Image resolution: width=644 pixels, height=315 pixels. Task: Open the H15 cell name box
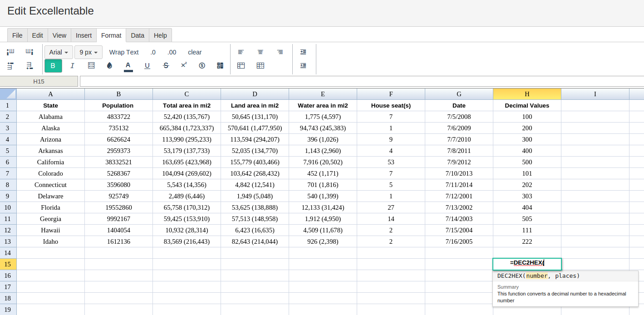(39, 81)
